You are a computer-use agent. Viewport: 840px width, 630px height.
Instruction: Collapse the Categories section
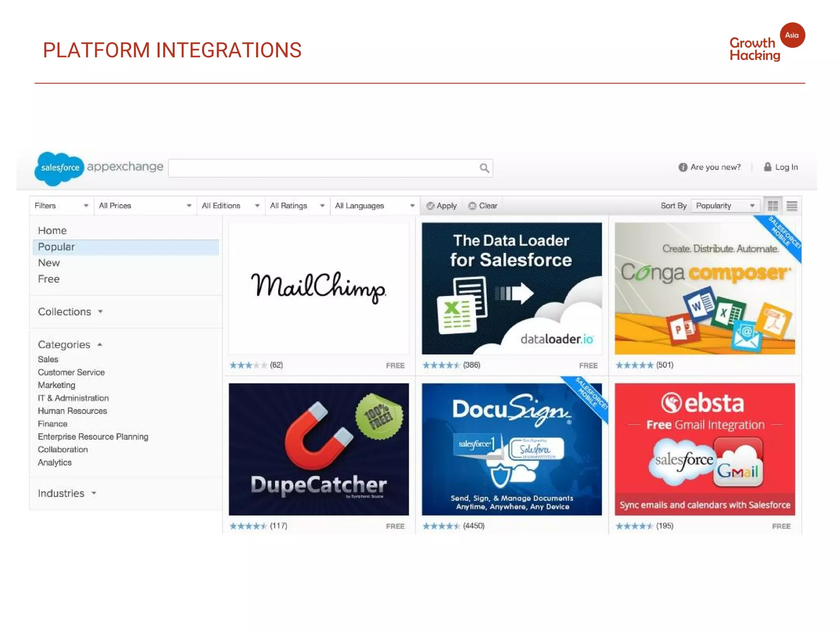pyautogui.click(x=70, y=345)
